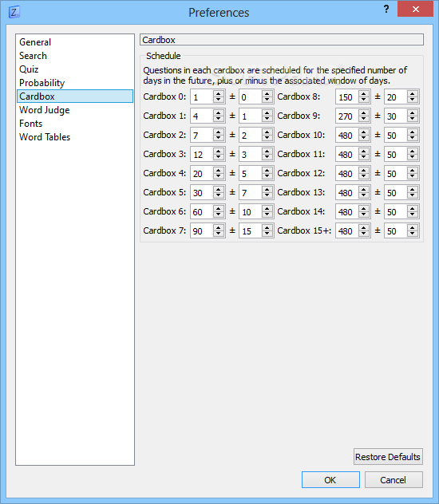Decrease Cardbox 0 window days
Viewport: 439px width, 504px height.
point(267,100)
